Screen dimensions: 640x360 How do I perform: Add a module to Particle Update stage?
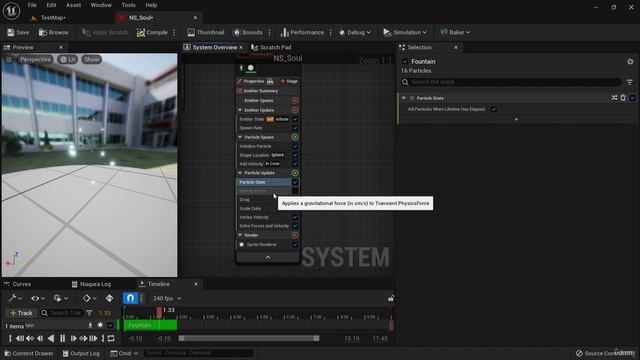tap(295, 173)
